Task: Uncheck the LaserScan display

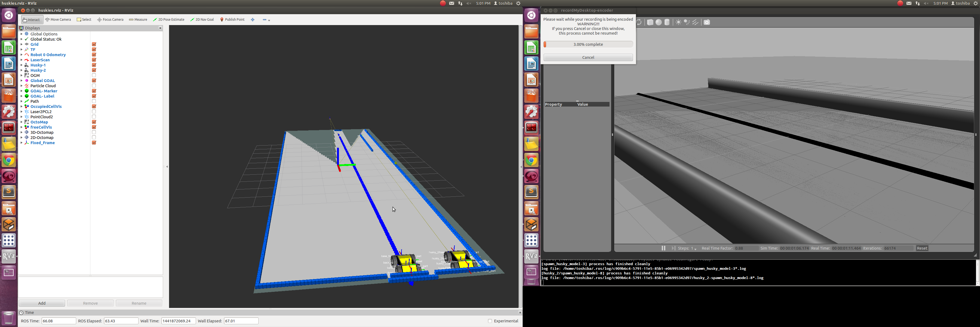Action: 94,60
